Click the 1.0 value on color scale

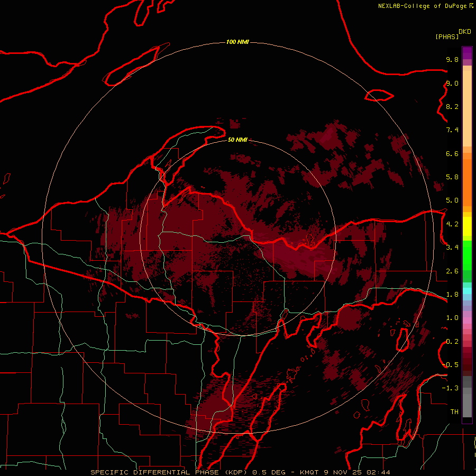452,317
